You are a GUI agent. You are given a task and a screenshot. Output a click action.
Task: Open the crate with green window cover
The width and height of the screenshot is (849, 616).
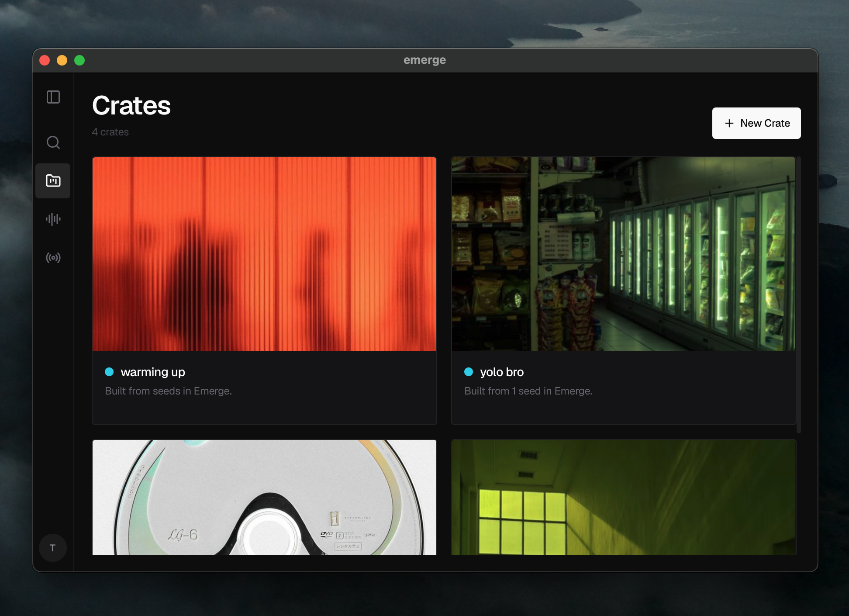pos(624,497)
